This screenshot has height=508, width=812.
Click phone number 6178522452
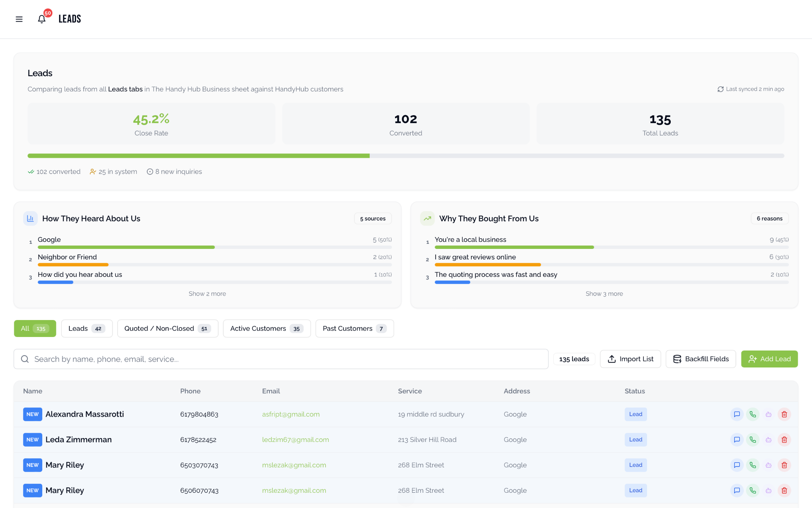(x=198, y=440)
